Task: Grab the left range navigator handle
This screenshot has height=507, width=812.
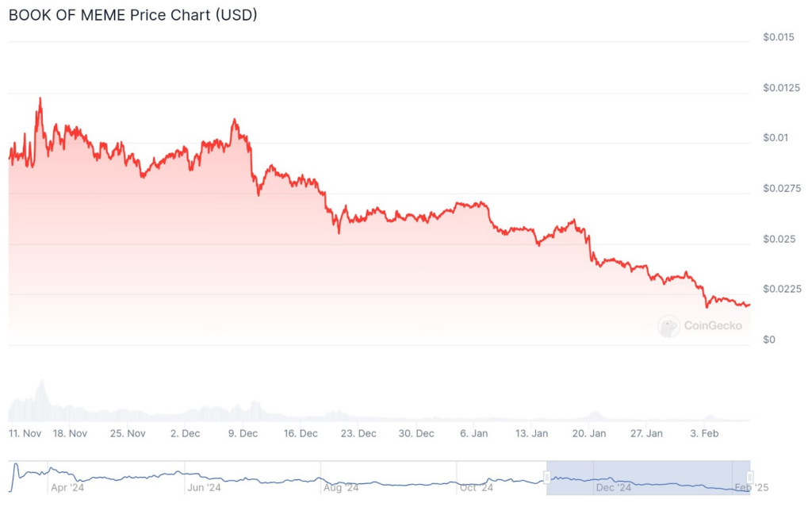Action: (547, 476)
